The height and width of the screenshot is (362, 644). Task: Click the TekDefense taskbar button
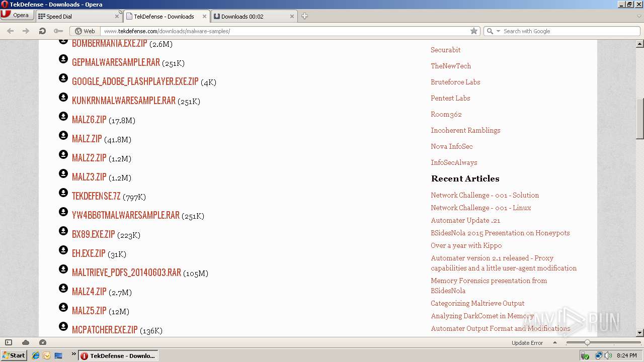[x=118, y=355]
